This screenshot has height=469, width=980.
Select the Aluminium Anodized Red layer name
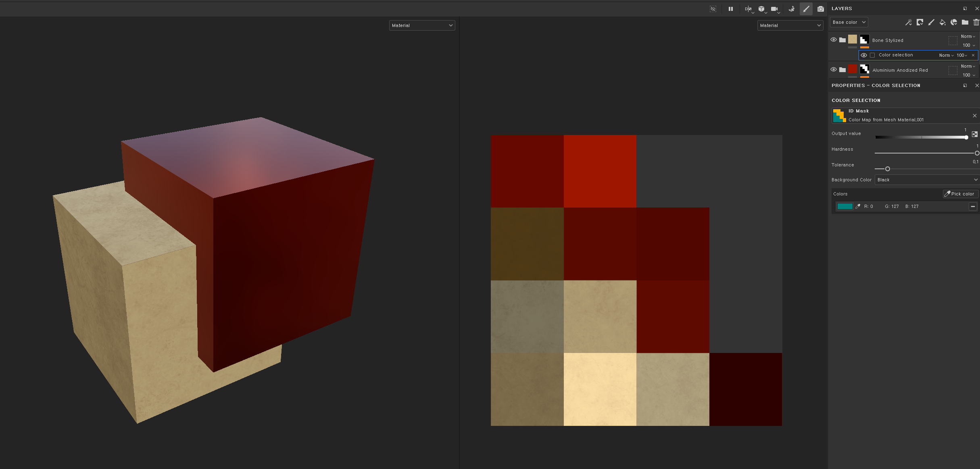[900, 70]
